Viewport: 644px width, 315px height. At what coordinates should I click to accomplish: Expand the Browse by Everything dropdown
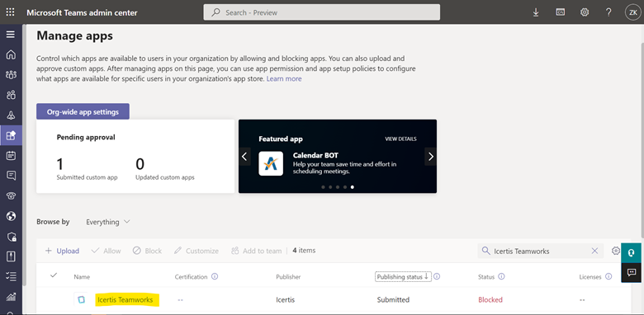point(108,222)
